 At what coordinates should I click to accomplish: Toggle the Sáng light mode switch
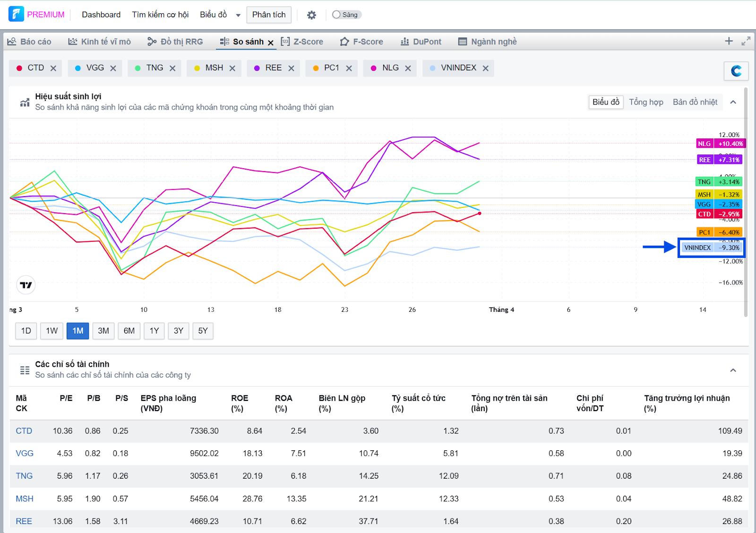[x=346, y=15]
